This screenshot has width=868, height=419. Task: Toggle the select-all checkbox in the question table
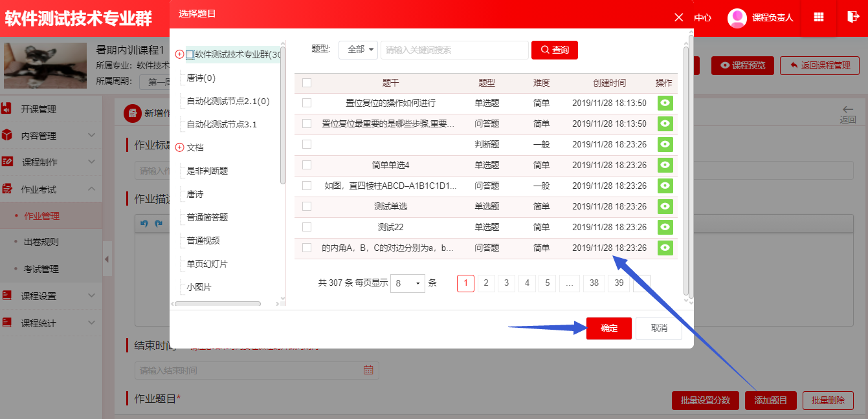(306, 83)
